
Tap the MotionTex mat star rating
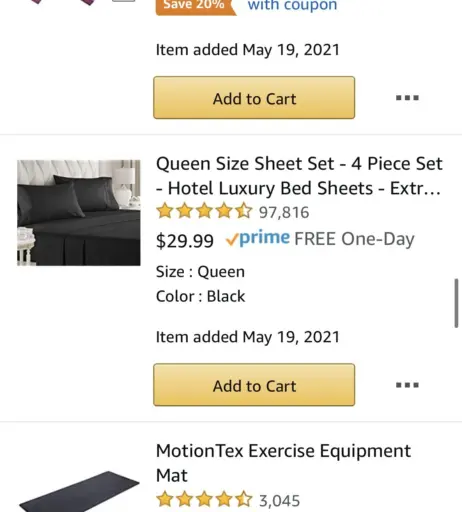(204, 499)
